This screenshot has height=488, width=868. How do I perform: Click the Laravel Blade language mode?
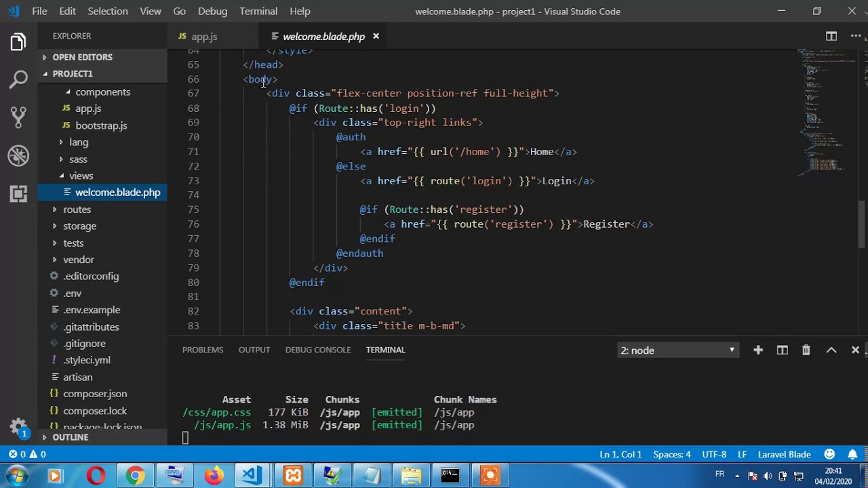coord(784,454)
